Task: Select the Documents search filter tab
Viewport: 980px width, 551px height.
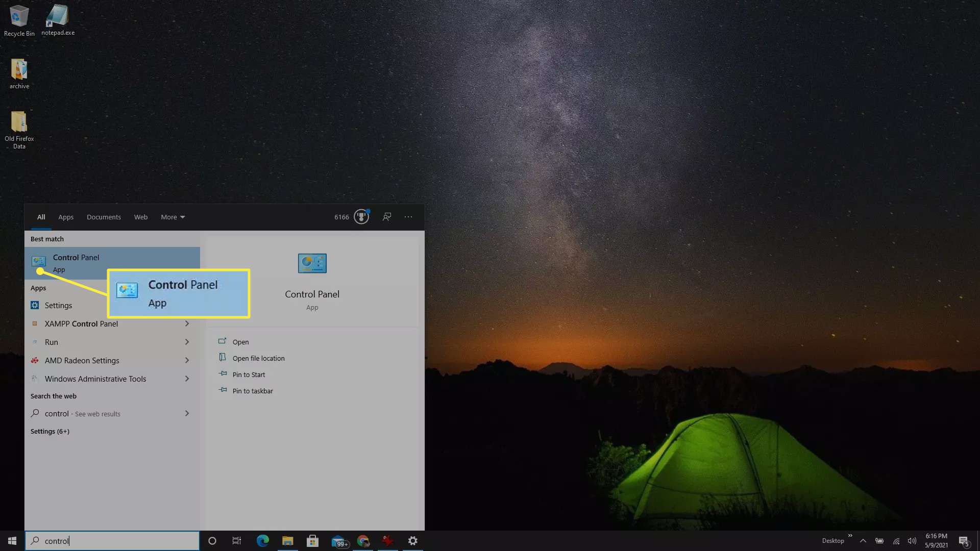Action: tap(104, 217)
